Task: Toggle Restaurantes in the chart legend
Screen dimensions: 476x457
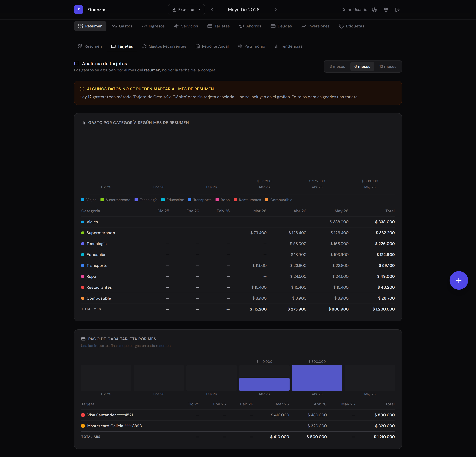Action: [247, 200]
